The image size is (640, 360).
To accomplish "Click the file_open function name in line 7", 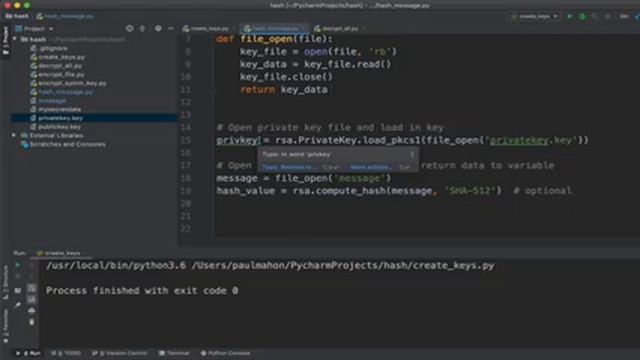I will click(x=266, y=39).
